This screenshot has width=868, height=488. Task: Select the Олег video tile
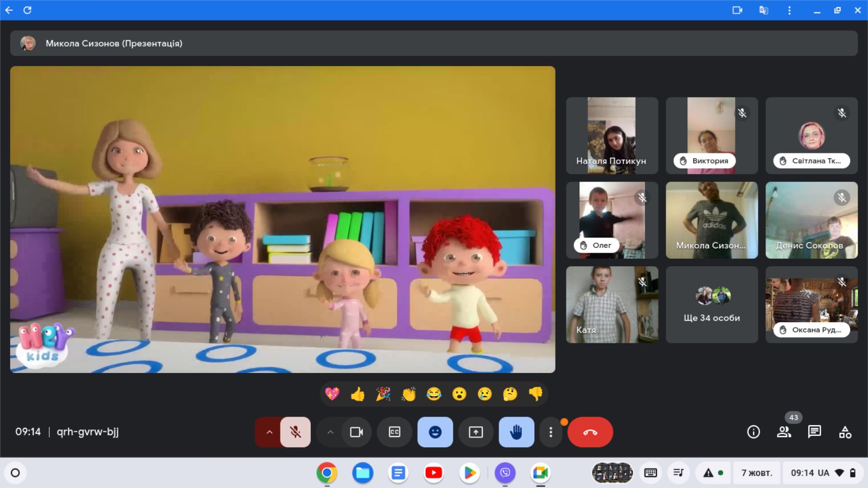pyautogui.click(x=612, y=220)
